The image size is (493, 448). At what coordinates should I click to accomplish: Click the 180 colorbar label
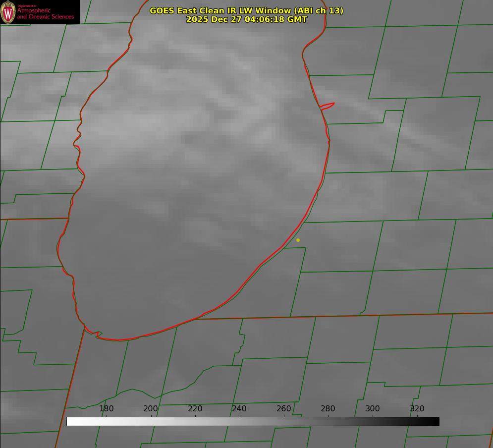click(107, 408)
